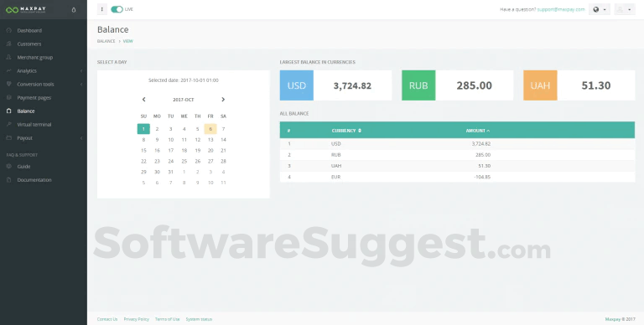Click the Customers sidebar icon
The image size is (644, 325).
point(9,44)
